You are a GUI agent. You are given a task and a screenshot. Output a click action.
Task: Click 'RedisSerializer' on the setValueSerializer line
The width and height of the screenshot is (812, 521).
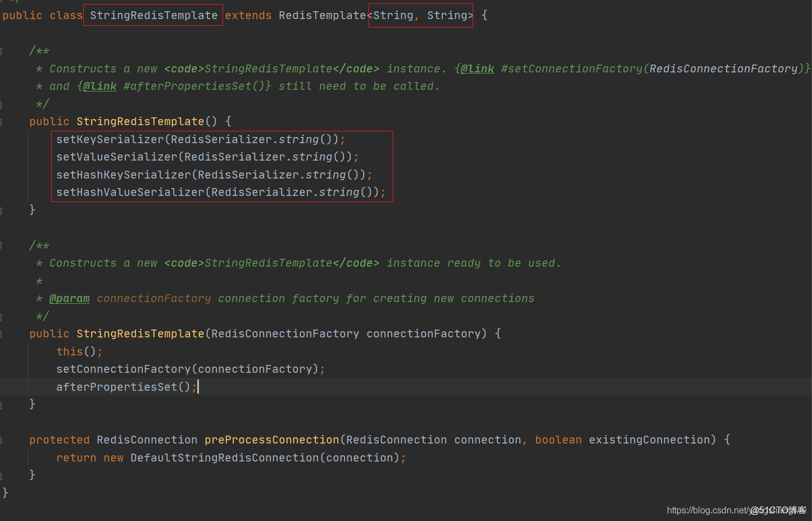point(235,157)
